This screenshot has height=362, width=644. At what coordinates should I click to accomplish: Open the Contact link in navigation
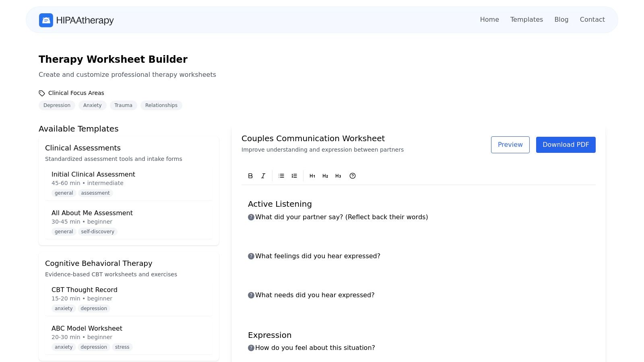(x=592, y=19)
